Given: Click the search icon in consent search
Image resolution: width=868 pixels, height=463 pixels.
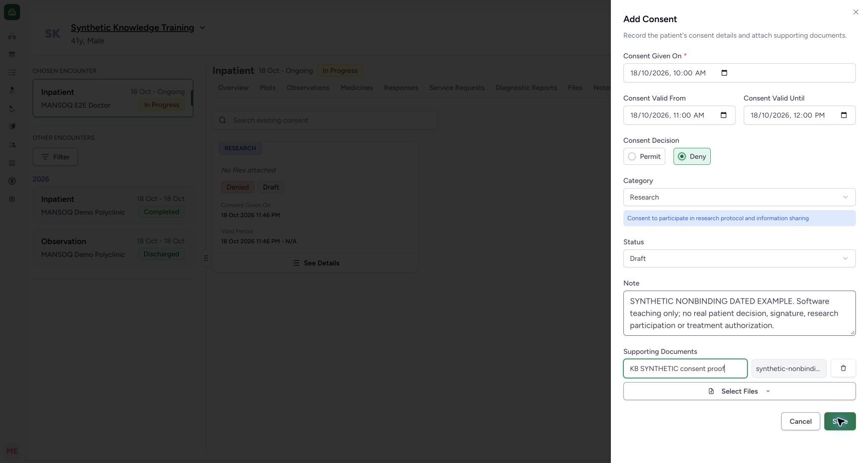Looking at the screenshot, I should click(x=223, y=120).
